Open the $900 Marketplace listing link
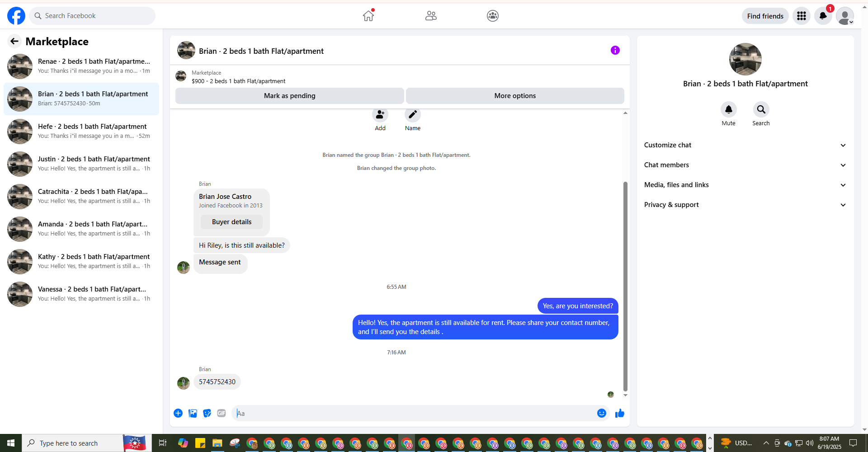Image resolution: width=868 pixels, height=452 pixels. [x=238, y=81]
